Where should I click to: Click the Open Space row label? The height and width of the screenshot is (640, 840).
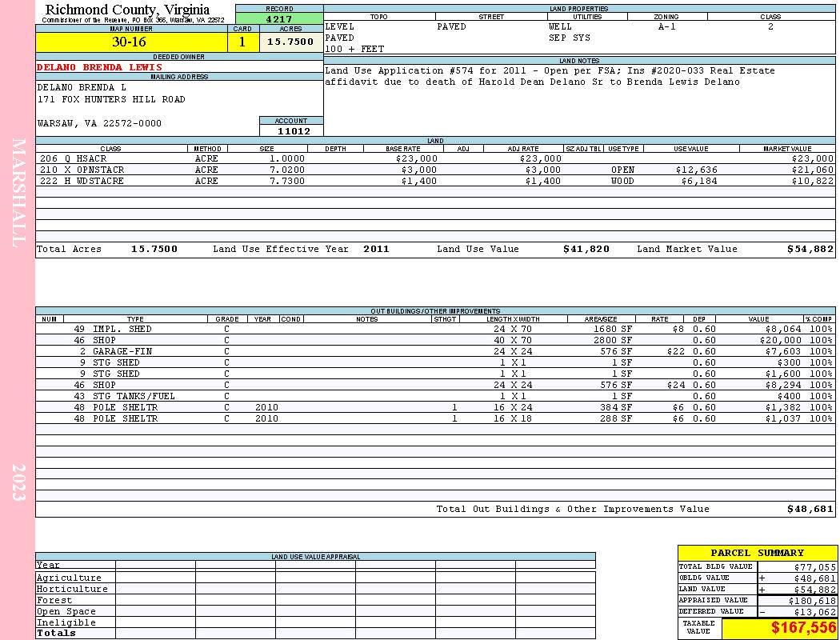click(x=66, y=612)
